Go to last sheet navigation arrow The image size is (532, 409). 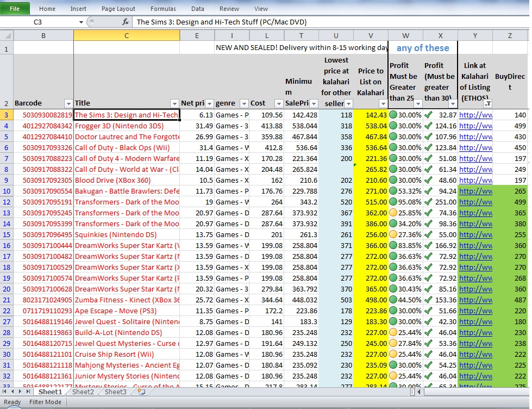[28, 392]
